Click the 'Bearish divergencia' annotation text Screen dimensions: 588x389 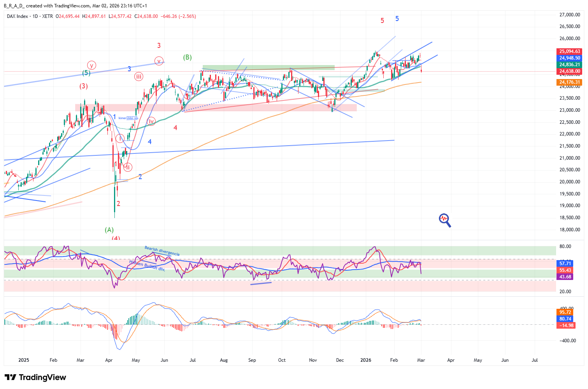point(162,251)
